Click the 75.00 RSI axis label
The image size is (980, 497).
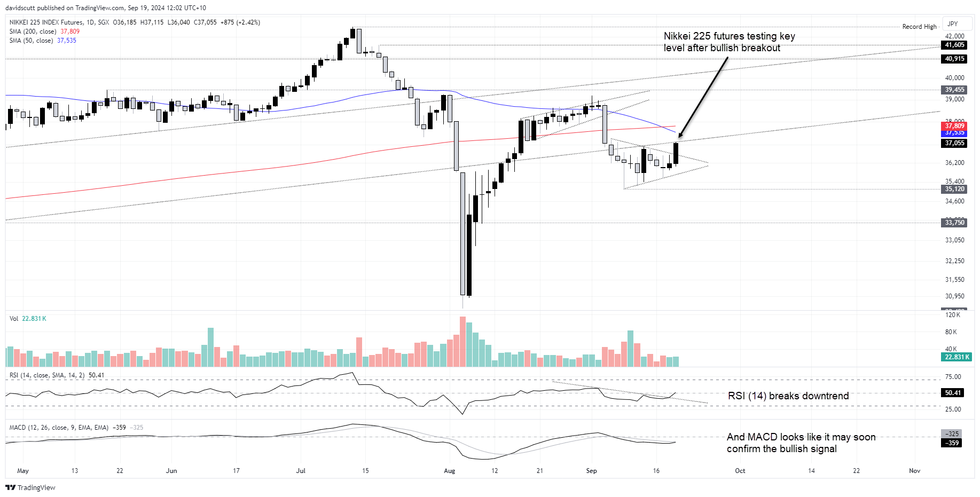[953, 377]
